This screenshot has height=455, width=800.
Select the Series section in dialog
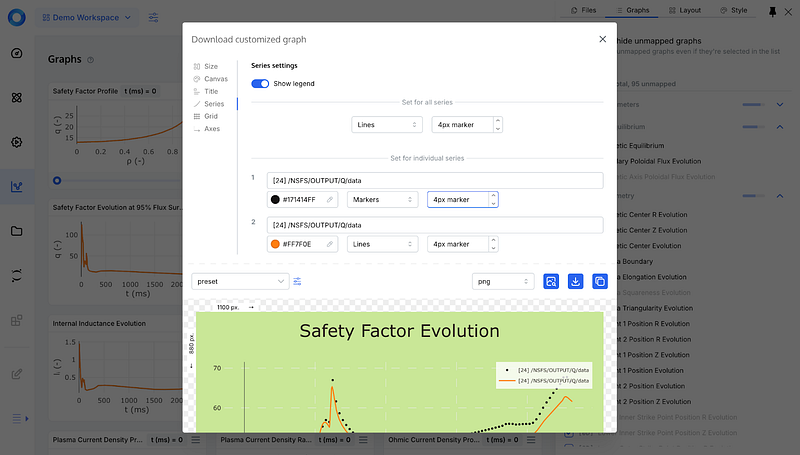click(211, 104)
